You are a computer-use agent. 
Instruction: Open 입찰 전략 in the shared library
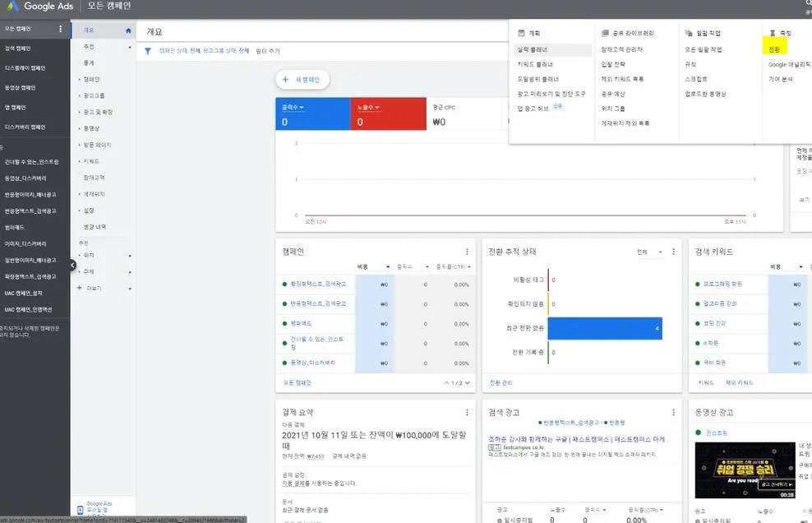coord(613,64)
